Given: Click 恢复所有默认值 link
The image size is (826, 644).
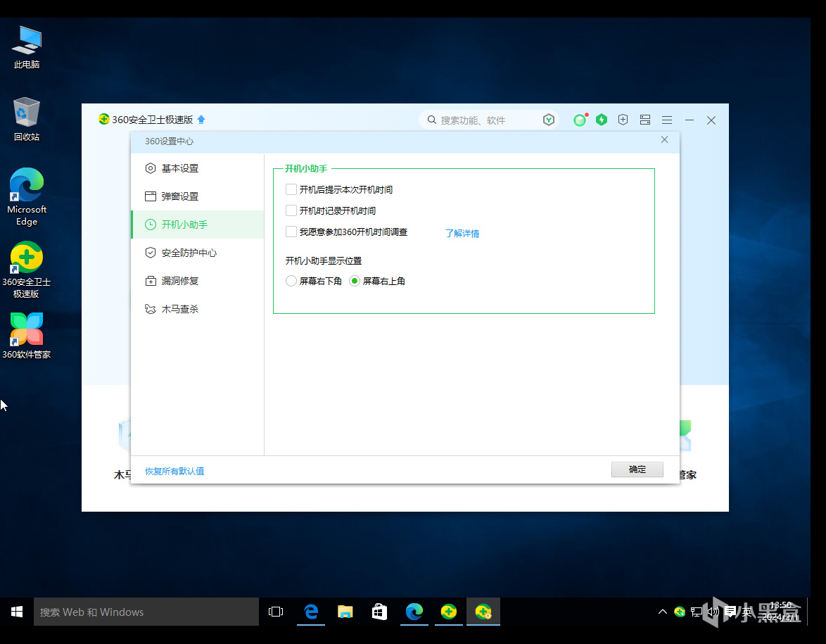Looking at the screenshot, I should pyautogui.click(x=174, y=471).
